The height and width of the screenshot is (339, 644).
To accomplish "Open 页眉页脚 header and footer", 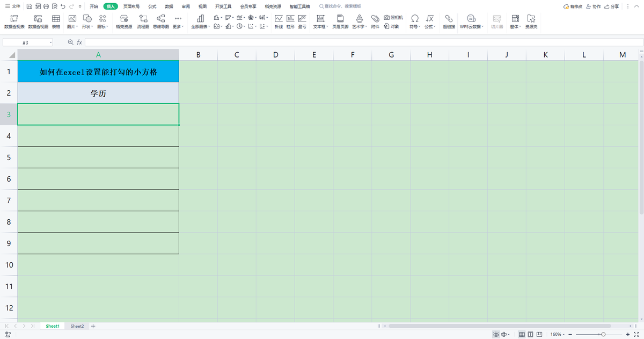I will (x=340, y=21).
